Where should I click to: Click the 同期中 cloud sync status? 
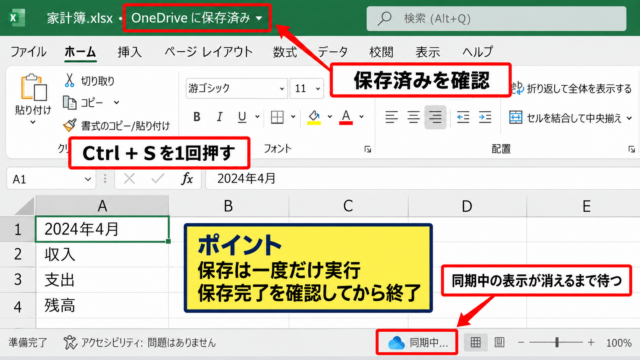pyautogui.click(x=418, y=342)
